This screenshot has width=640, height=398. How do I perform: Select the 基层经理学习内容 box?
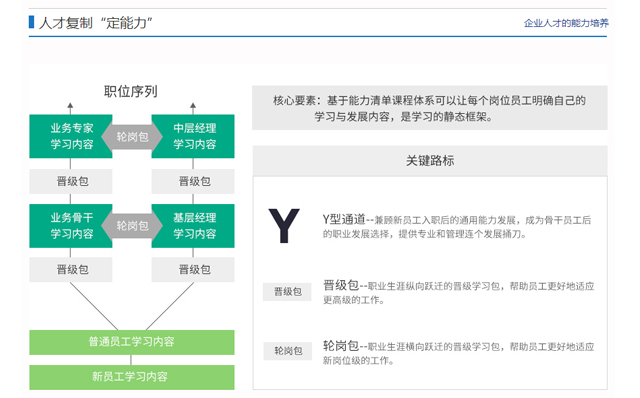[x=193, y=226]
